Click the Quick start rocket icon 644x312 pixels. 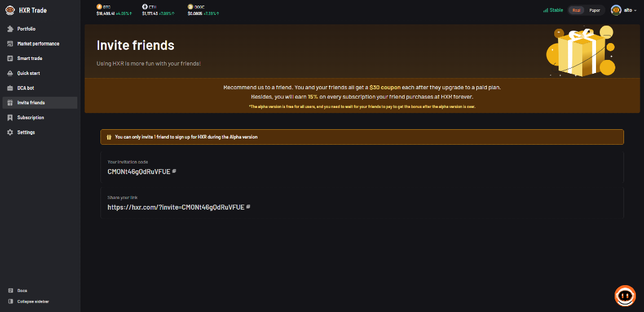pyautogui.click(x=10, y=73)
